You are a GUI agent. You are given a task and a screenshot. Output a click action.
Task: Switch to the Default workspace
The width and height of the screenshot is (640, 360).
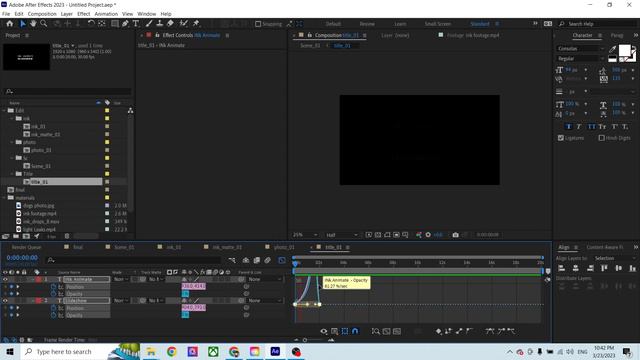(x=333, y=24)
